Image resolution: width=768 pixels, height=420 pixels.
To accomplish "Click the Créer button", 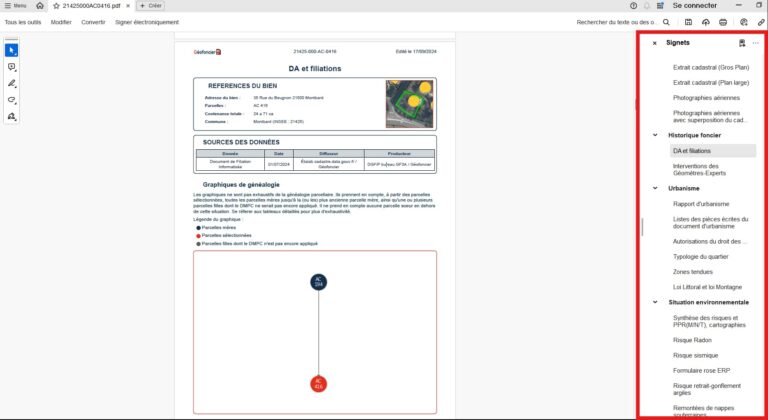I will [150, 5].
